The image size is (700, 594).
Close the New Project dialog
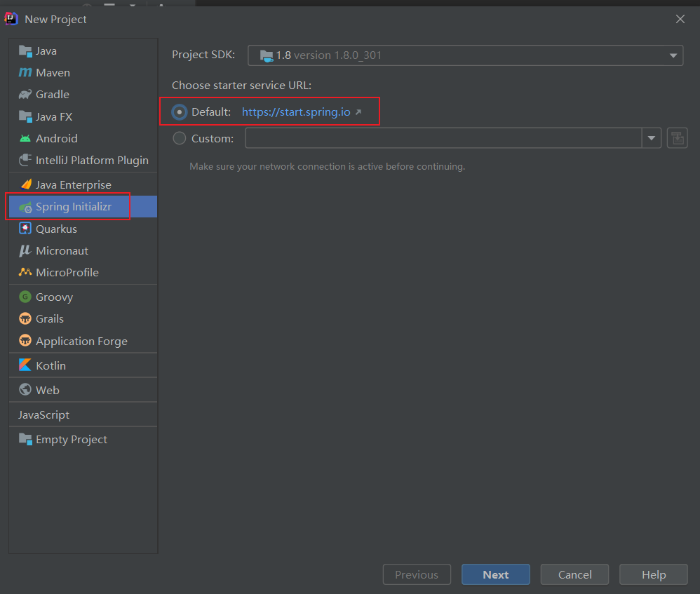[680, 19]
